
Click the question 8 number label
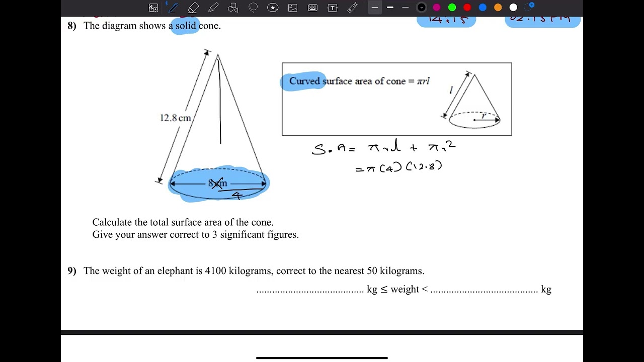pyautogui.click(x=72, y=26)
